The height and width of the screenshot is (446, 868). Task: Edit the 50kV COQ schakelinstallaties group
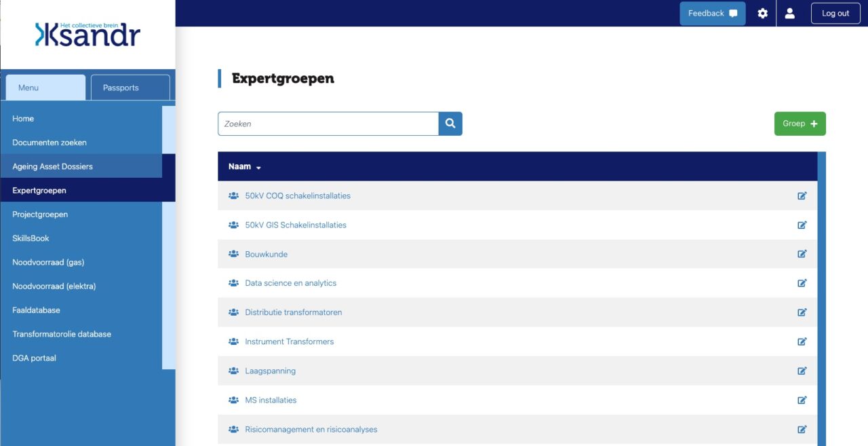[802, 196]
